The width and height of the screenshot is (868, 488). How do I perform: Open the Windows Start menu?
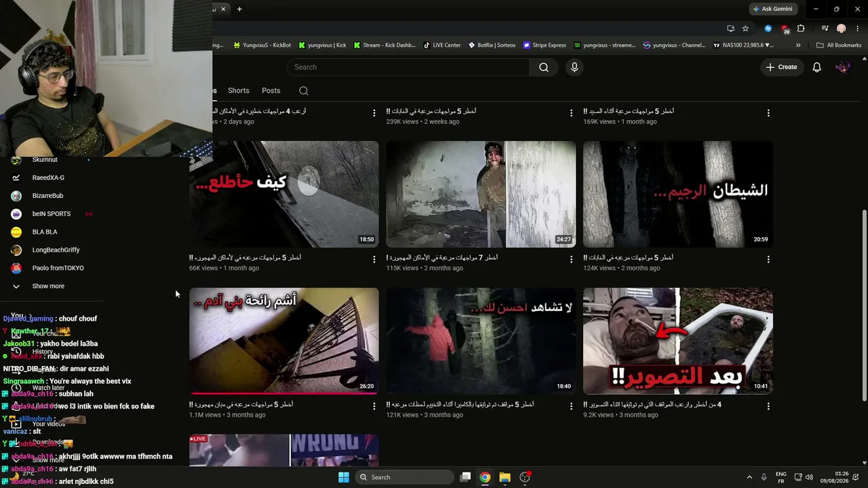pos(344,477)
